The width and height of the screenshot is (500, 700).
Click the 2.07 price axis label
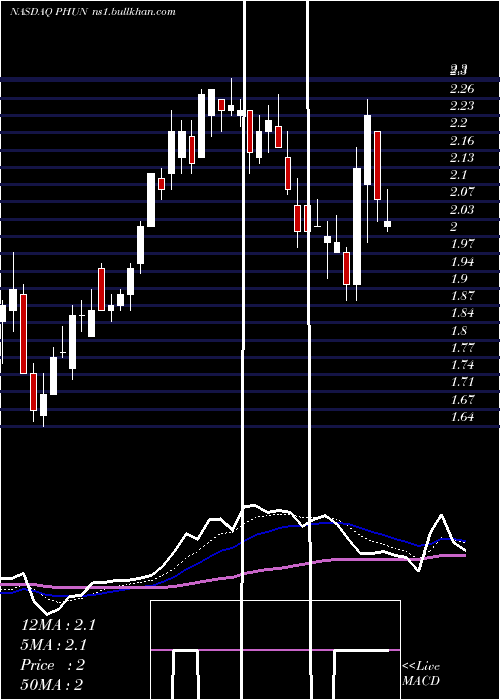click(462, 192)
